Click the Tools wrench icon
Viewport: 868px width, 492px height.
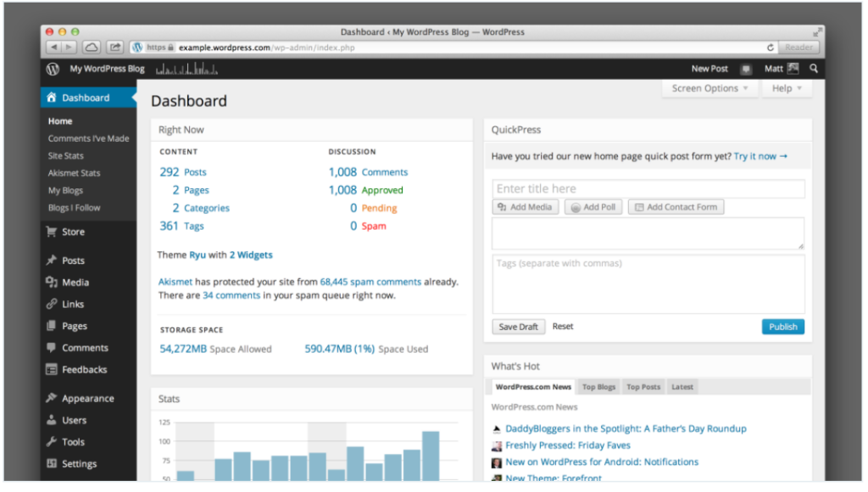[x=52, y=441]
